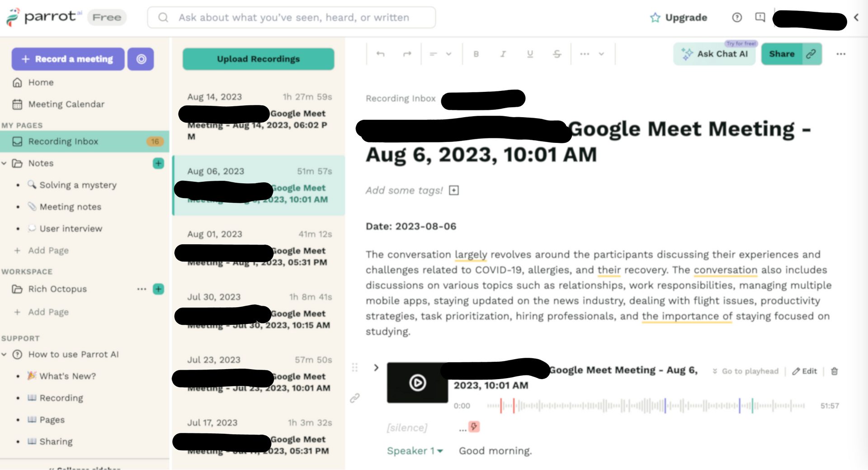Toggle underline formatting
This screenshot has height=470, width=868.
(x=530, y=54)
